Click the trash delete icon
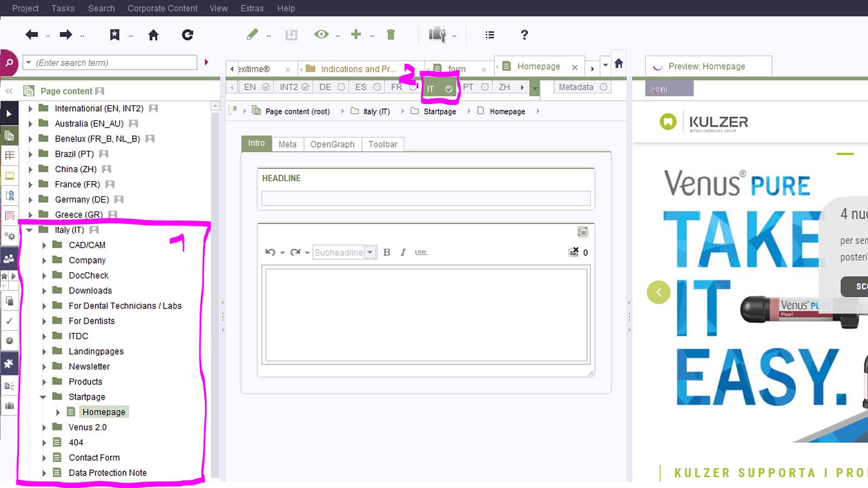868x488 pixels. tap(391, 35)
